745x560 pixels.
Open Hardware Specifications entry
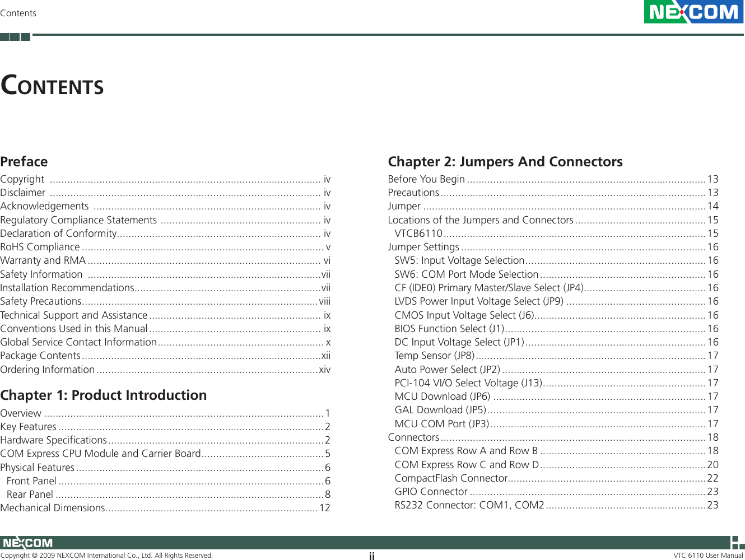[165, 440]
